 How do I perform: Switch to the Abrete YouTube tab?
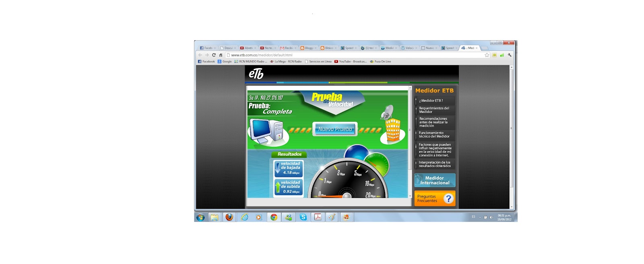pyautogui.click(x=247, y=48)
